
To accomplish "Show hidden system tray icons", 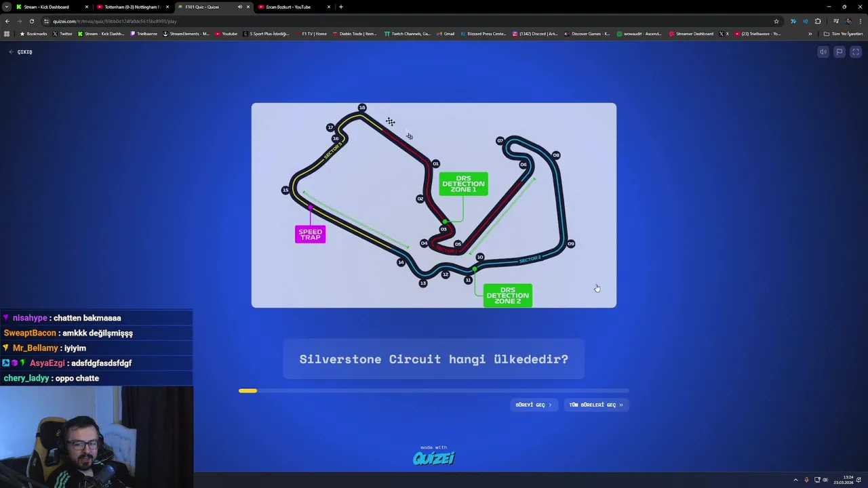I will pos(795,480).
